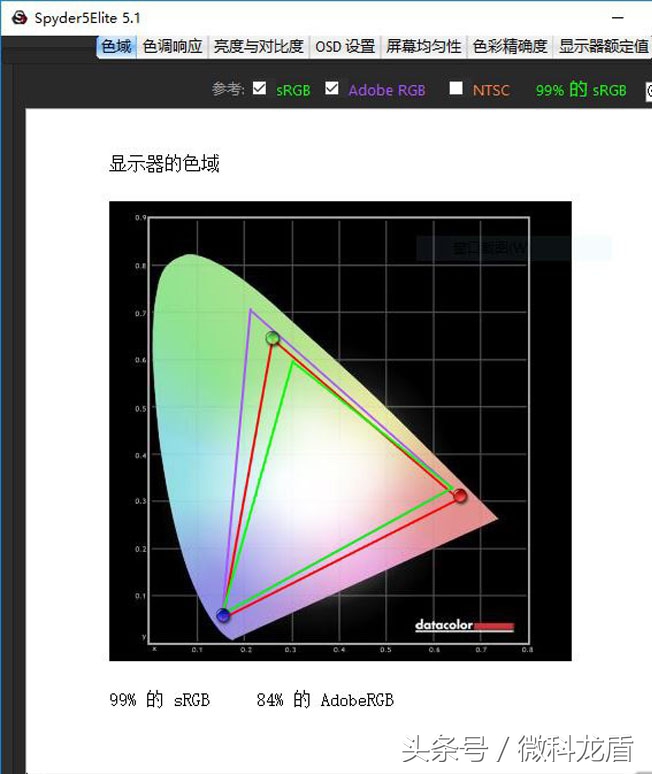
Task: Uncheck the sRGB reference checkbox
Action: point(259,88)
